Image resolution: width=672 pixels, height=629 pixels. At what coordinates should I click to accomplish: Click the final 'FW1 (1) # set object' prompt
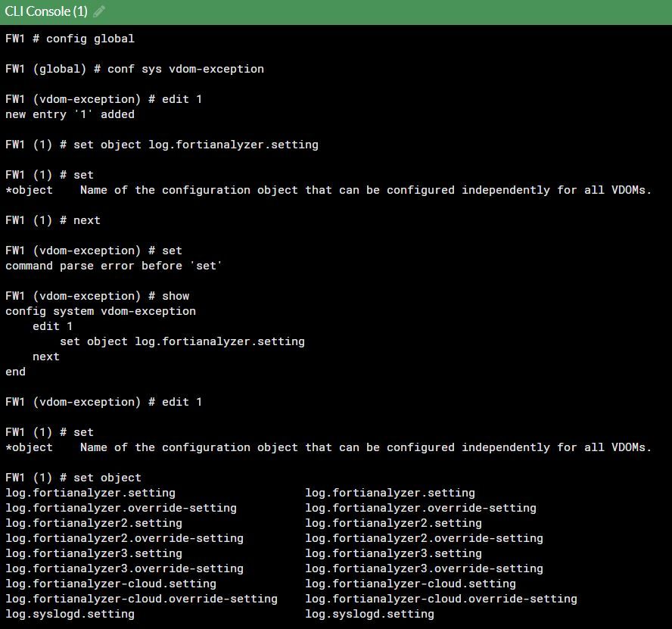tap(73, 478)
